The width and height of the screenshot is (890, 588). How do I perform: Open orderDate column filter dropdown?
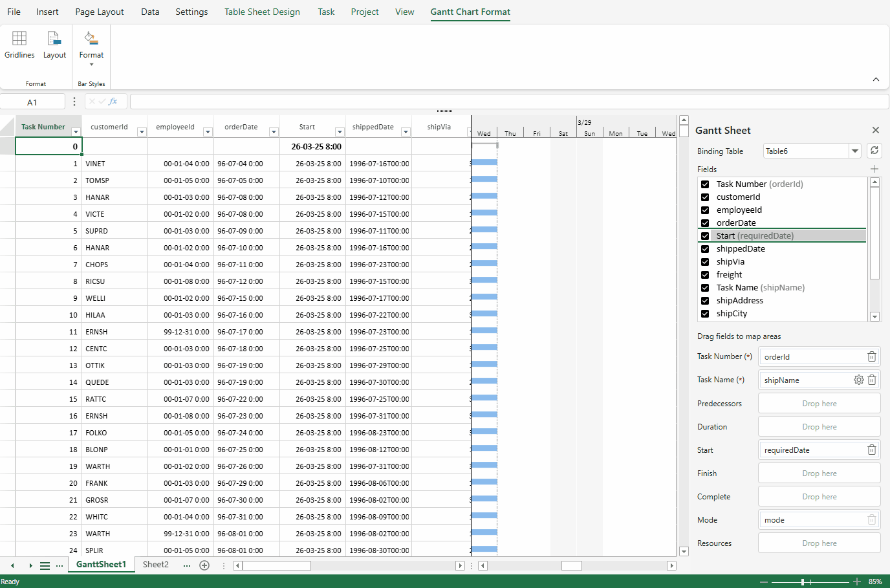tap(274, 132)
